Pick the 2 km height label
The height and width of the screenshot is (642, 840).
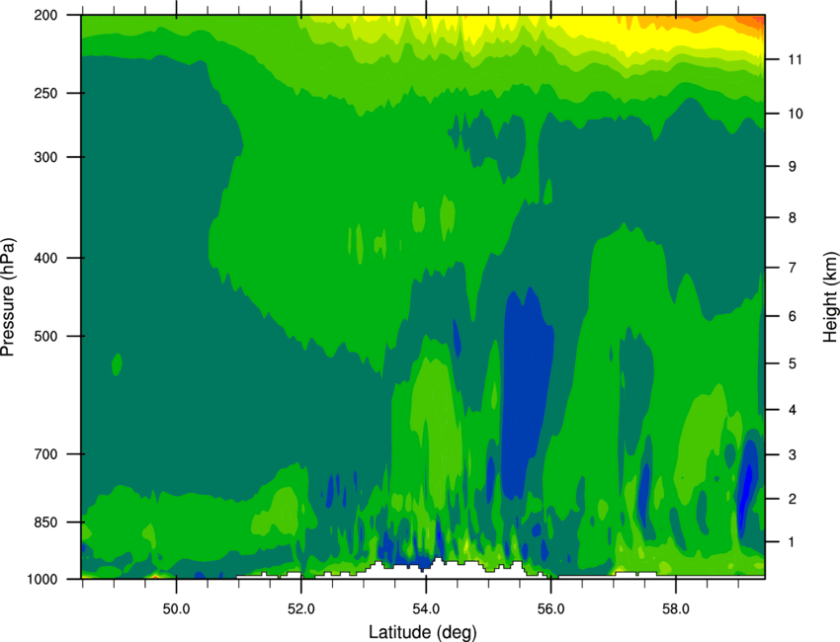[x=792, y=499]
